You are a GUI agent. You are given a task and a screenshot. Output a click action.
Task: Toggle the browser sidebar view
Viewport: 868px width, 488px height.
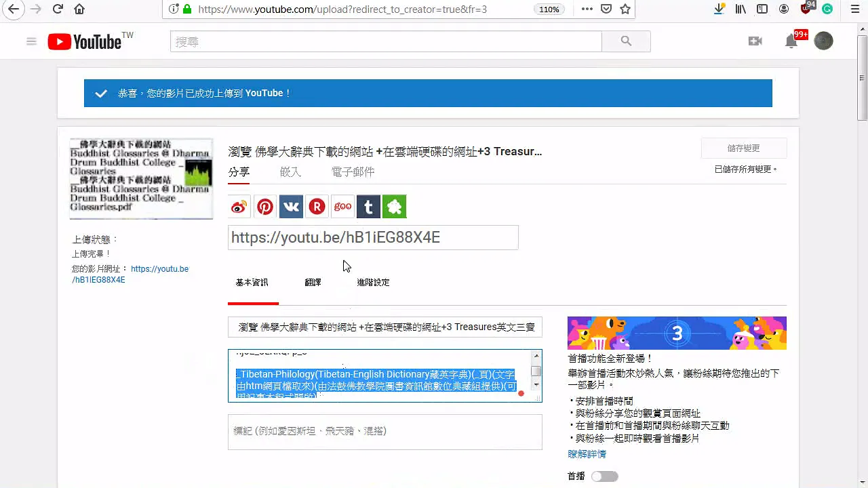pos(762,9)
